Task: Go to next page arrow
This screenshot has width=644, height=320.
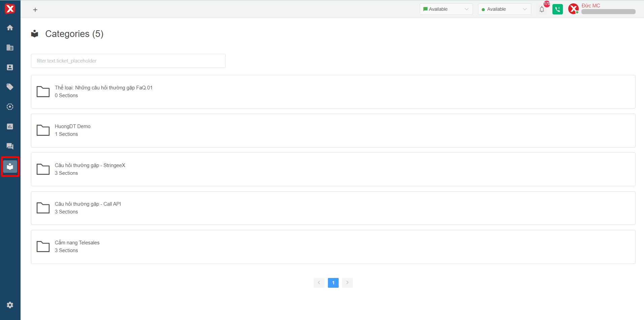Action: point(347,283)
